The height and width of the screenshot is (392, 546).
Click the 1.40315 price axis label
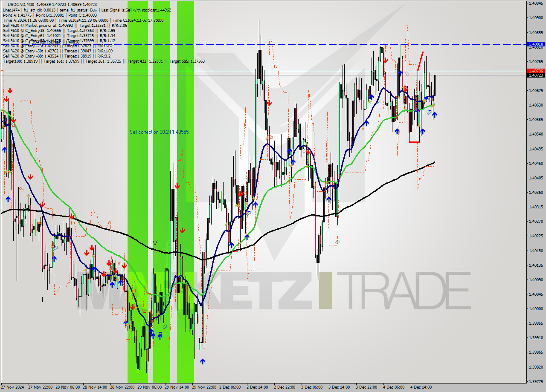[x=536, y=207]
